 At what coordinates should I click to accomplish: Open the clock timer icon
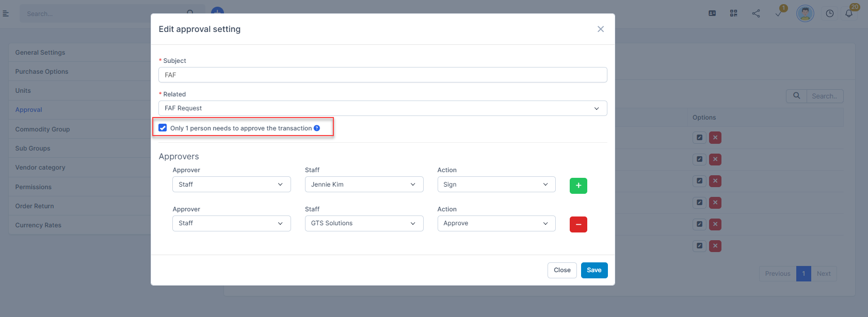829,13
